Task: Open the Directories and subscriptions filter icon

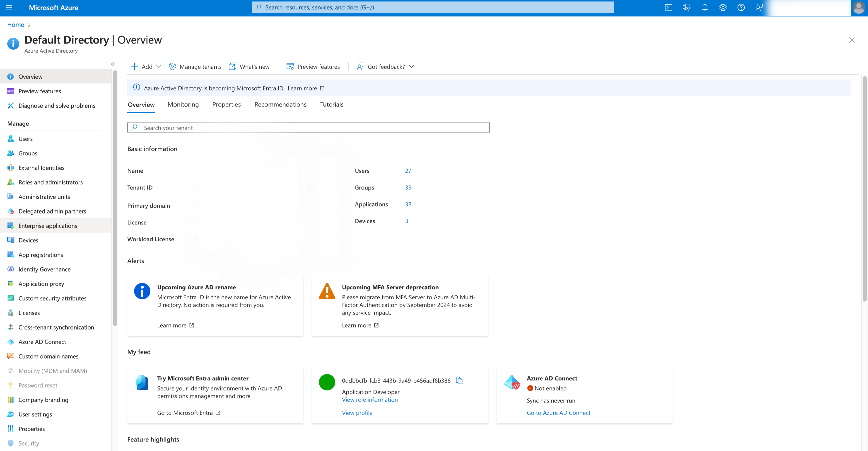Action: click(x=687, y=7)
